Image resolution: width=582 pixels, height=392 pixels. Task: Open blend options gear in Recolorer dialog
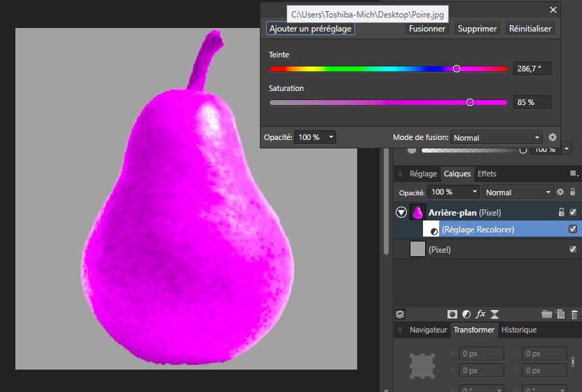[x=553, y=137]
